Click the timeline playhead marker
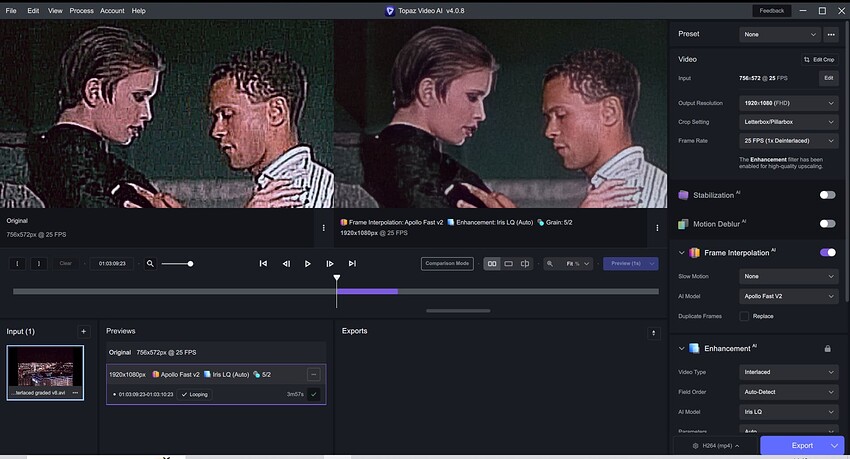The height and width of the screenshot is (459, 850). tap(337, 278)
